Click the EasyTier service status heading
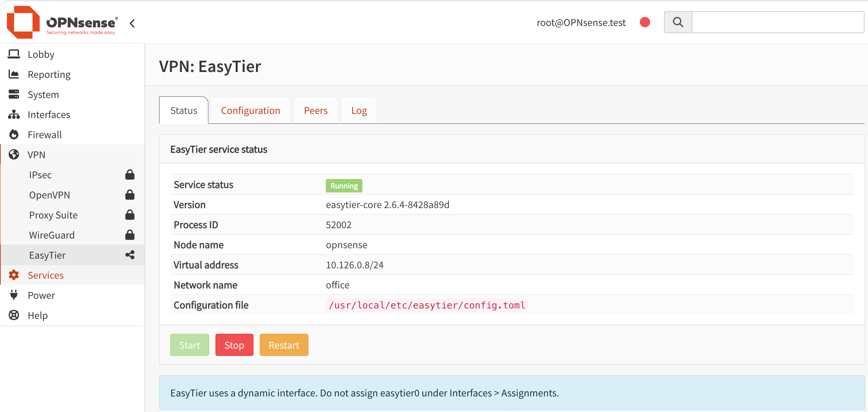 pyautogui.click(x=219, y=149)
